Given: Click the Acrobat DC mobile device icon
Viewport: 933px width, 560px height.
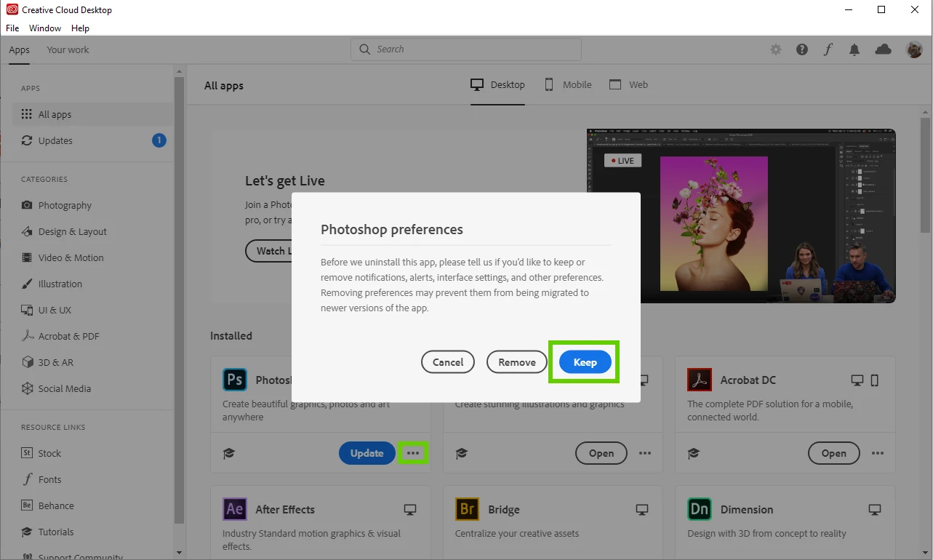Looking at the screenshot, I should pyautogui.click(x=875, y=380).
